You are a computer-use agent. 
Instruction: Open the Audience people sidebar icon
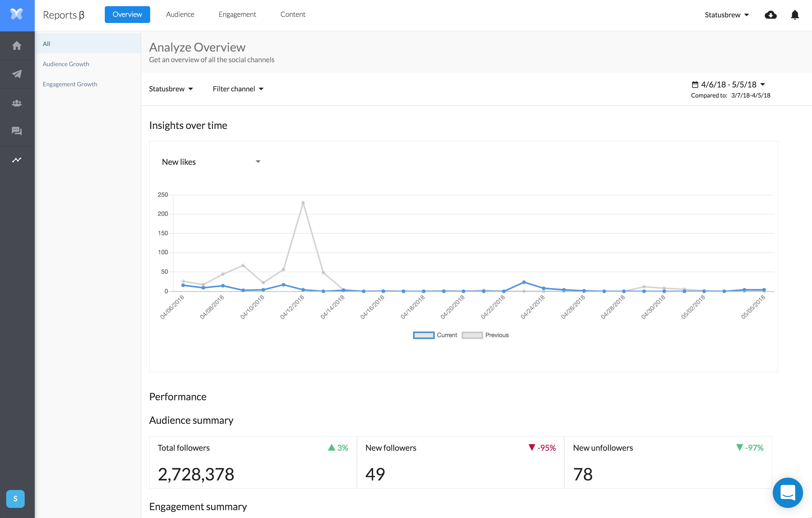pos(17,103)
